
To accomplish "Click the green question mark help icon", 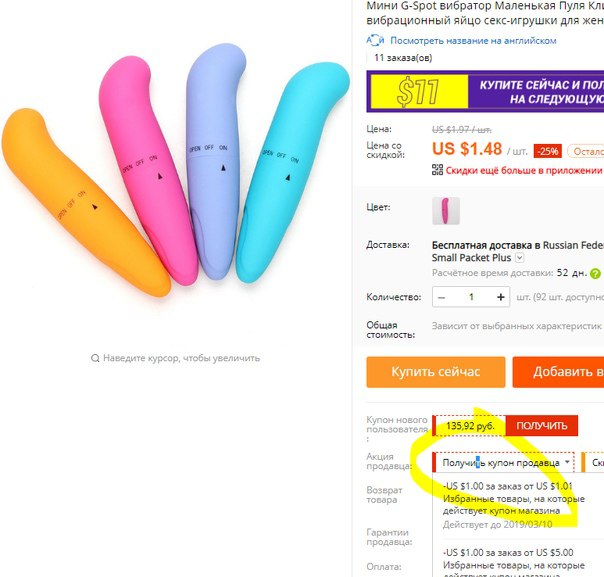I will pos(595,273).
